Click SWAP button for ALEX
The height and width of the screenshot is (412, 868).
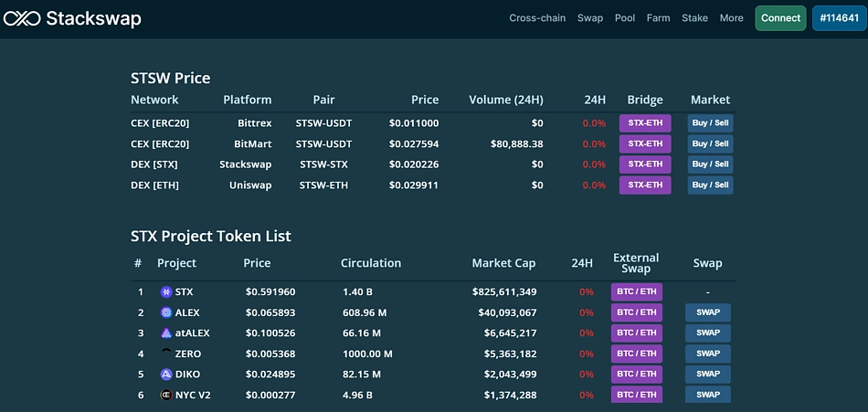pyautogui.click(x=707, y=312)
